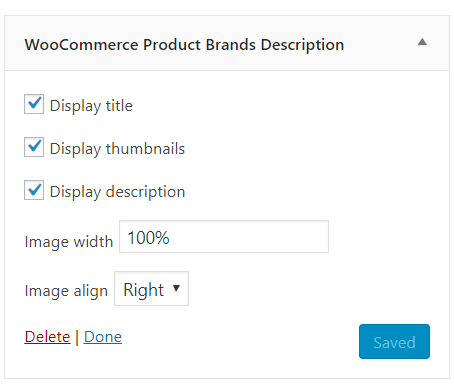The image size is (454, 392).
Task: Click the 'Image align' label
Action: coord(66,291)
